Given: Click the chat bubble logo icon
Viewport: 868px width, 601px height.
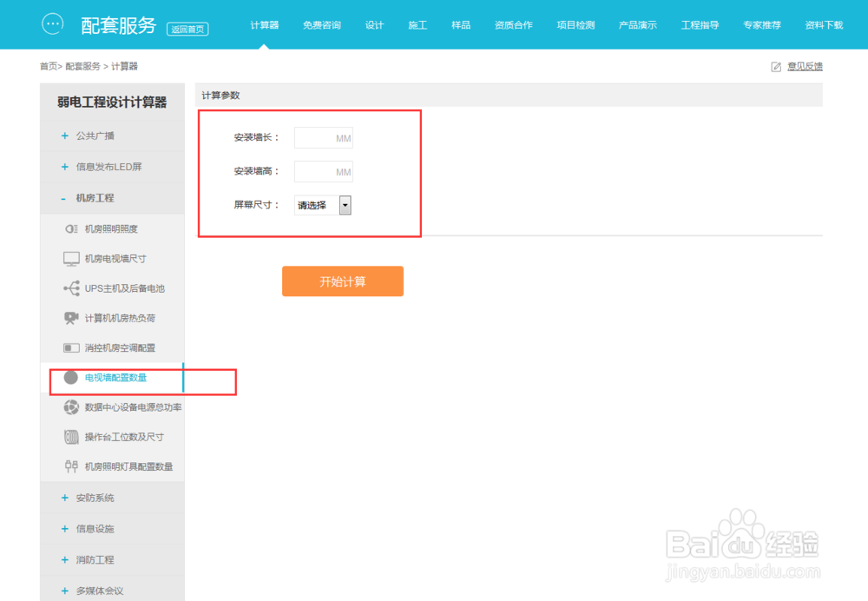Looking at the screenshot, I should (53, 24).
